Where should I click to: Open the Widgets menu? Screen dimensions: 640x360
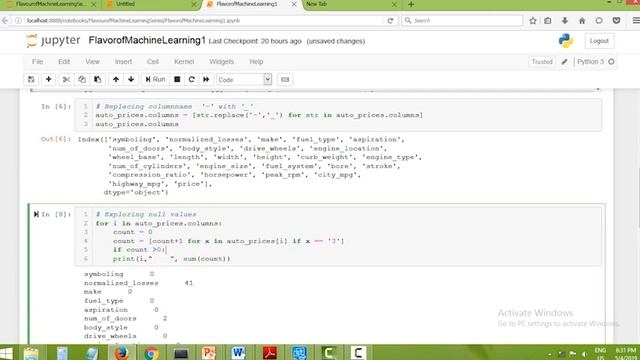221,62
